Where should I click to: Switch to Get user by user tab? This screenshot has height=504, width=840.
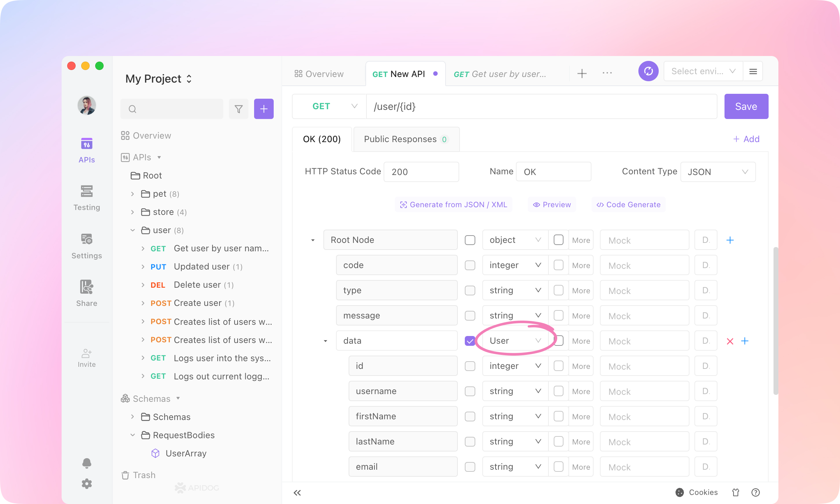pyautogui.click(x=500, y=74)
